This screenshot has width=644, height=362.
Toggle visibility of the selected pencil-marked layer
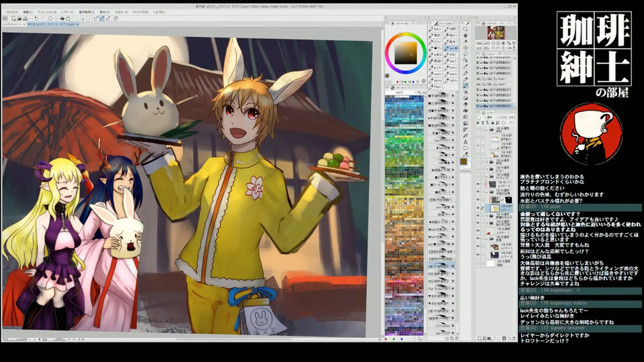click(x=479, y=208)
